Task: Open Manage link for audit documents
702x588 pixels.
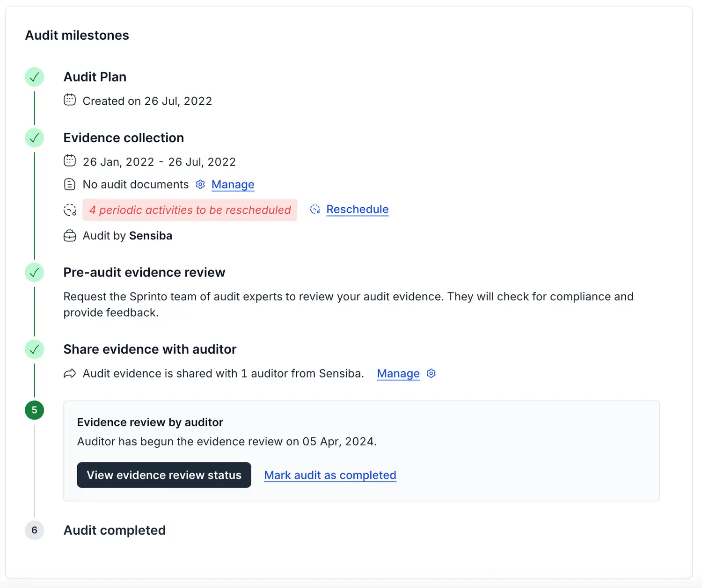Action: click(x=233, y=184)
